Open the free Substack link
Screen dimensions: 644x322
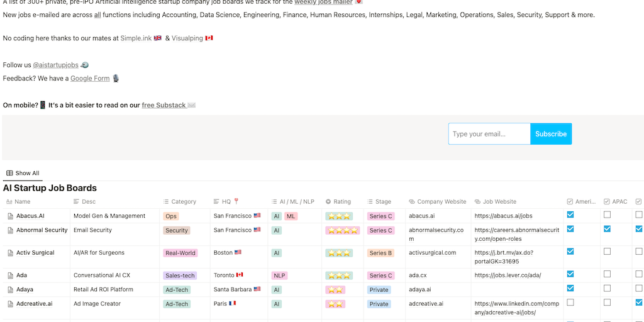pos(164,105)
